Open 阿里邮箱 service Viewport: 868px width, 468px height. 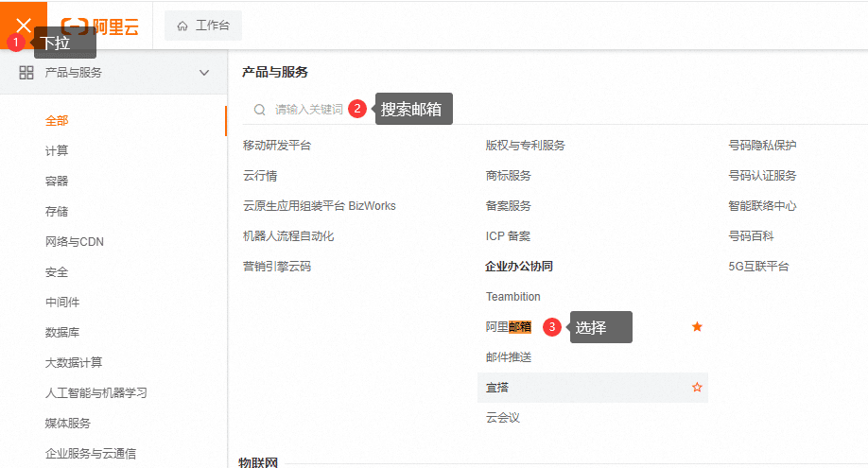tap(508, 327)
